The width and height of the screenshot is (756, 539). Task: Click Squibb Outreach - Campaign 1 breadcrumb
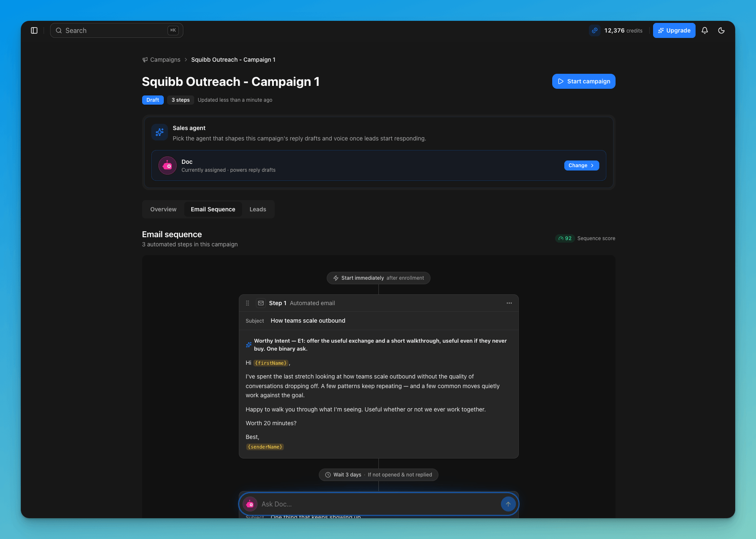[x=233, y=60]
